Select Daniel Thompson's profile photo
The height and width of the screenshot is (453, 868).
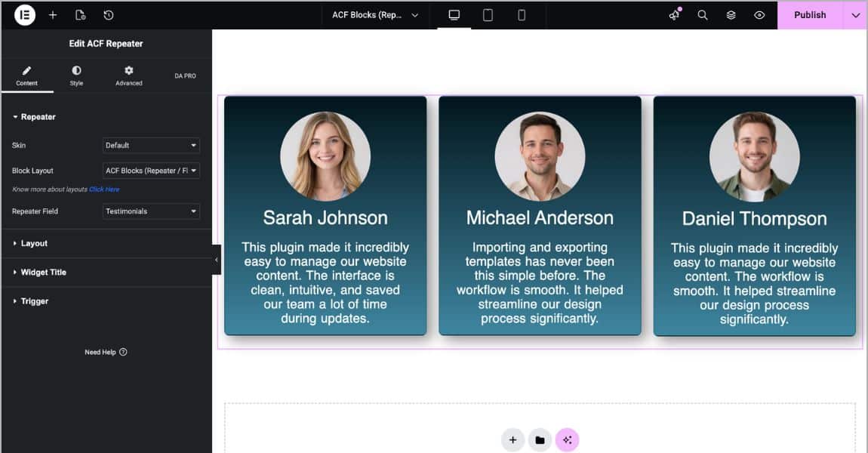(755, 157)
